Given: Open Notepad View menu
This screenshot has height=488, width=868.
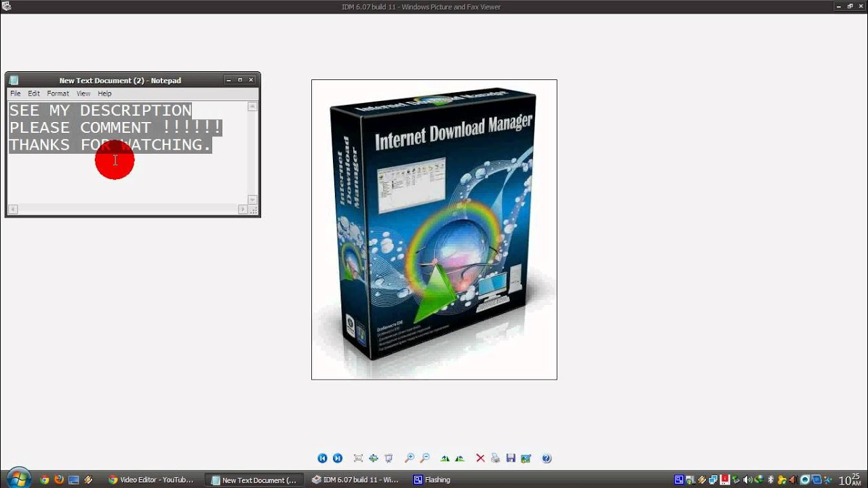Looking at the screenshot, I should [x=83, y=94].
